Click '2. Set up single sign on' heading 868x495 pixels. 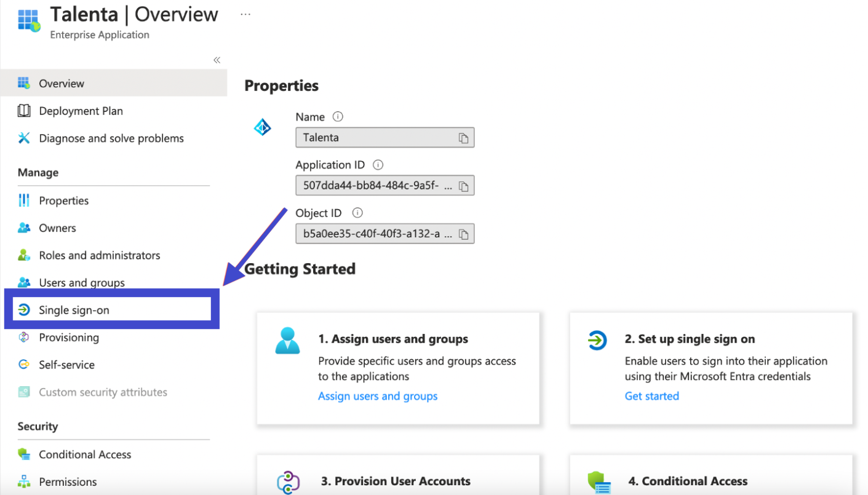(x=690, y=339)
